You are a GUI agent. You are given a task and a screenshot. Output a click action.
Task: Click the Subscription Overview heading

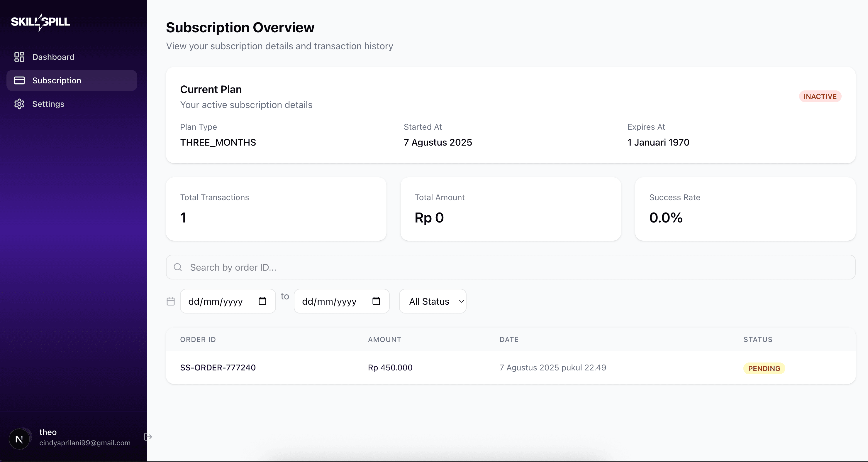[x=240, y=27]
